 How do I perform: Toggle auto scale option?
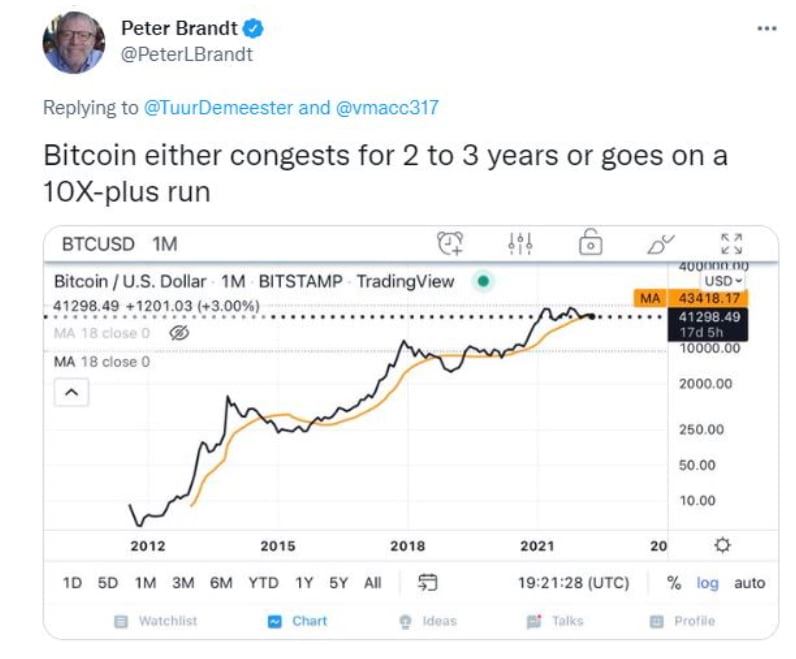[749, 583]
